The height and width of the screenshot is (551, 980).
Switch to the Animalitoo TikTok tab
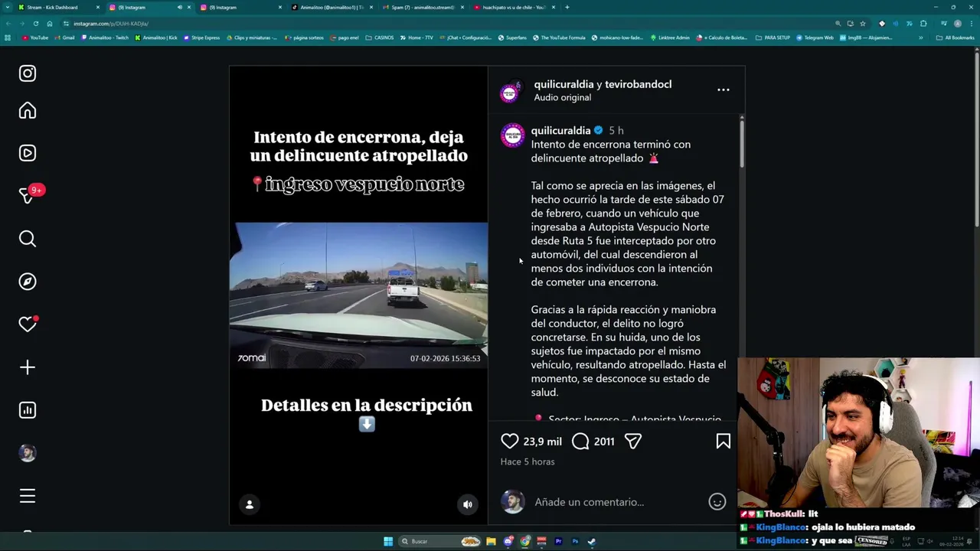332,7
